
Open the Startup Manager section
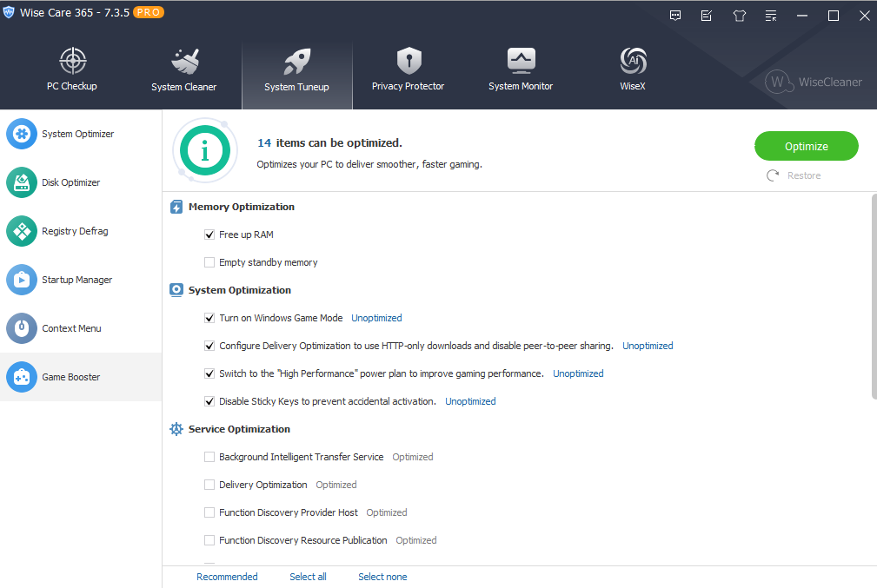click(x=78, y=280)
